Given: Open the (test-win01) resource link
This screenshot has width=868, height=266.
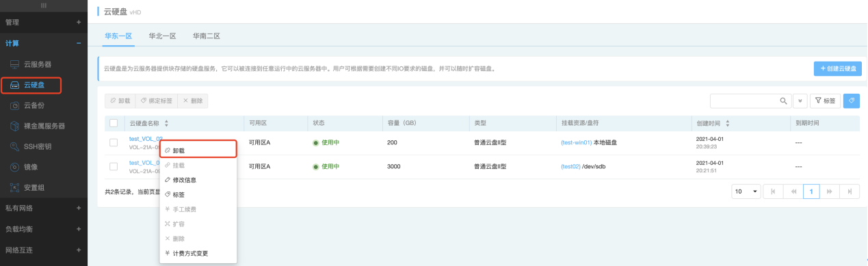Looking at the screenshot, I should [x=576, y=142].
